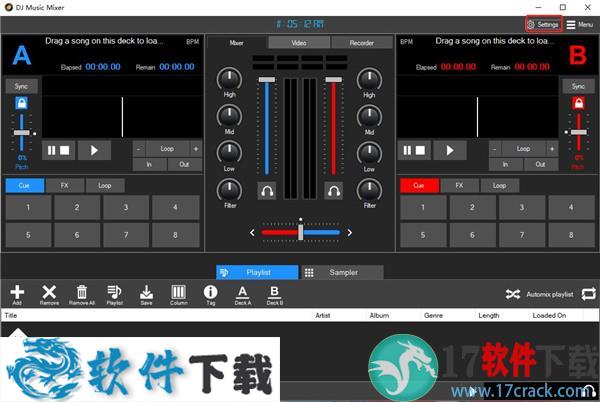
Task: Toggle Deck B key lock icon
Action: pos(578,103)
